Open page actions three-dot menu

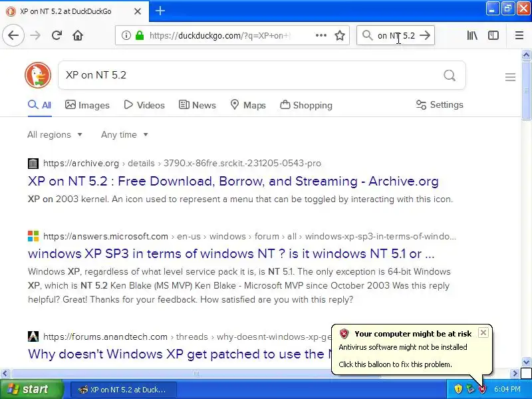[x=321, y=35]
